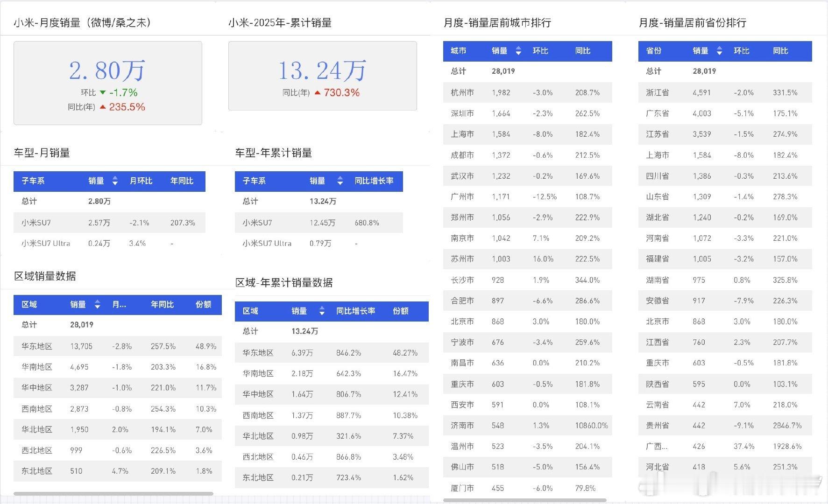Image resolution: width=828 pixels, height=504 pixels.
Task: Sort 车型-年累计销量 table by 销量 arrows
Action: [340, 181]
